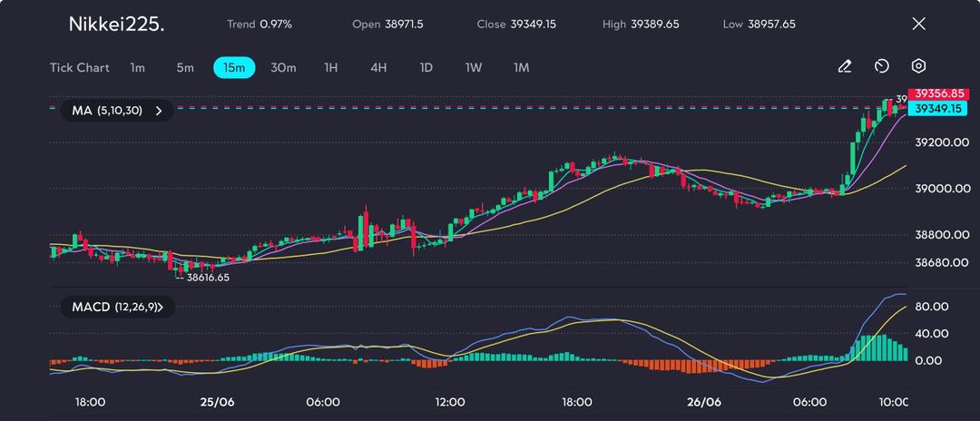Click the Nikkei225 symbol title
980x421 pixels.
(117, 24)
